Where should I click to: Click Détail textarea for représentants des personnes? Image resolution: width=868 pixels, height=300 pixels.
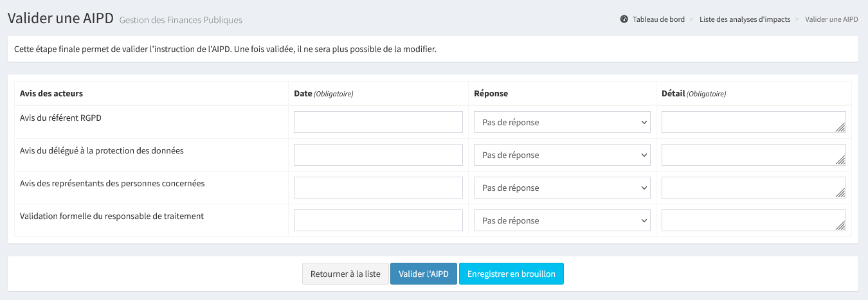click(x=749, y=188)
